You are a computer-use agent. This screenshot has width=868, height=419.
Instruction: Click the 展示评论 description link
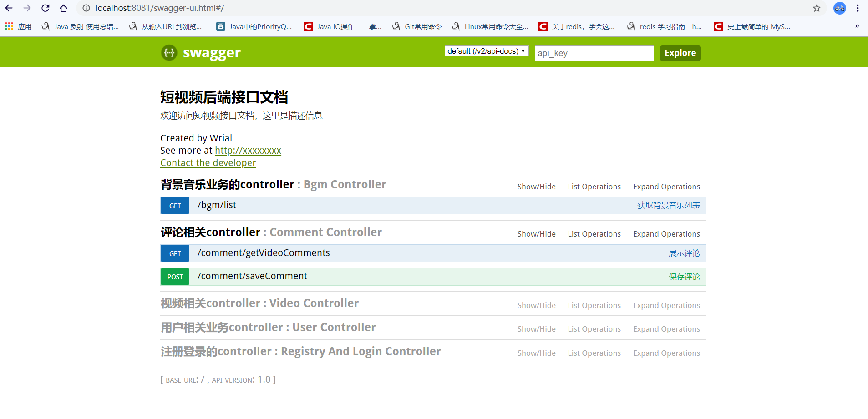coord(684,253)
